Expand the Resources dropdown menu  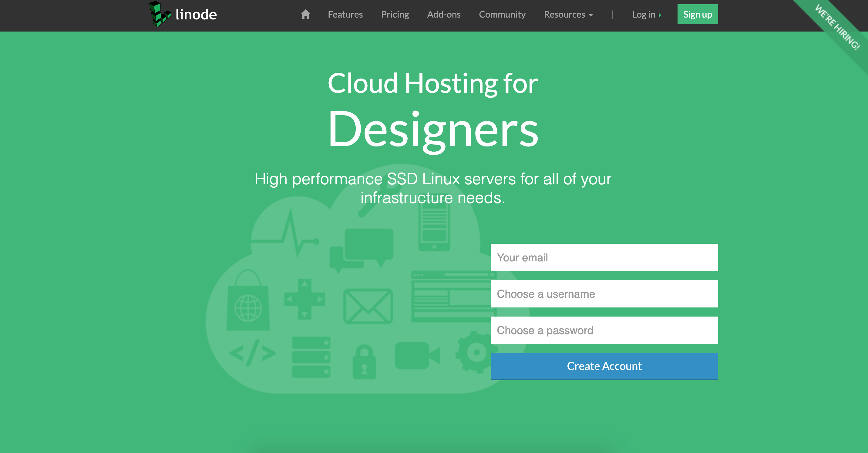[x=568, y=15]
